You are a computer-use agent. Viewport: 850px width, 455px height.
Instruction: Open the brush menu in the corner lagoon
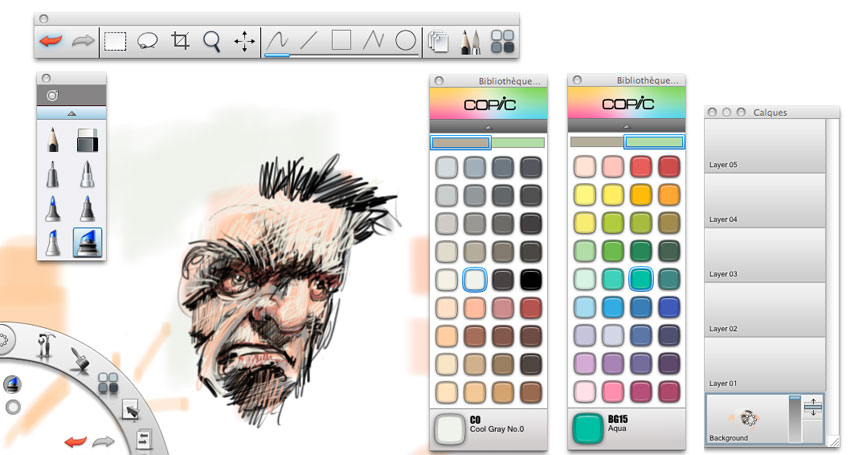(x=80, y=359)
